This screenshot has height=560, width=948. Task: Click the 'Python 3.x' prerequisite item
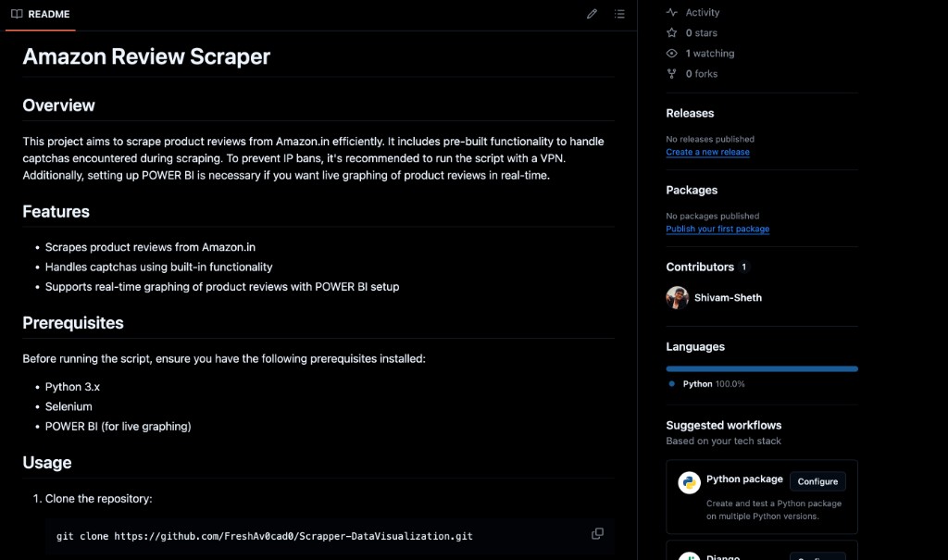coord(72,387)
